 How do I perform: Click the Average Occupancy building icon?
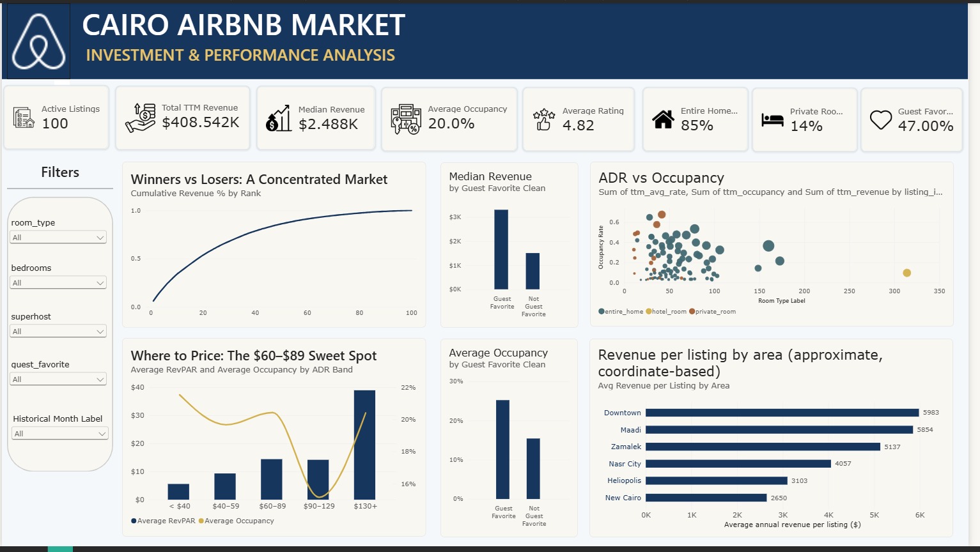coord(406,119)
